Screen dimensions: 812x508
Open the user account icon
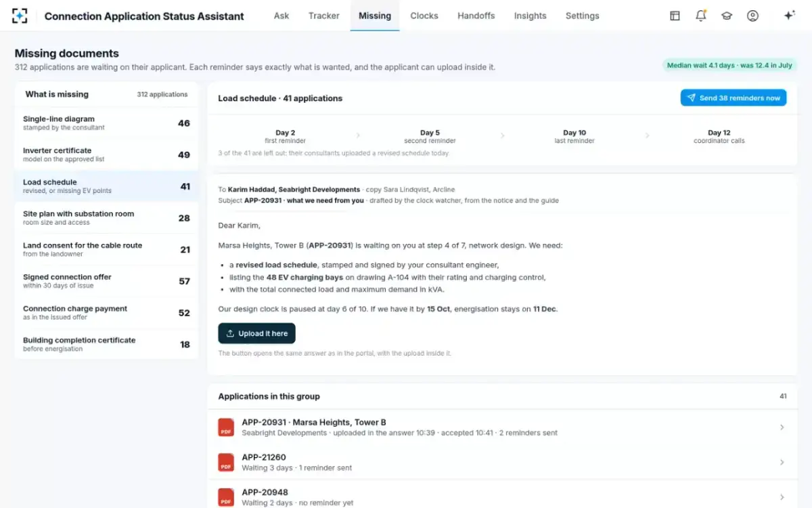tap(752, 16)
